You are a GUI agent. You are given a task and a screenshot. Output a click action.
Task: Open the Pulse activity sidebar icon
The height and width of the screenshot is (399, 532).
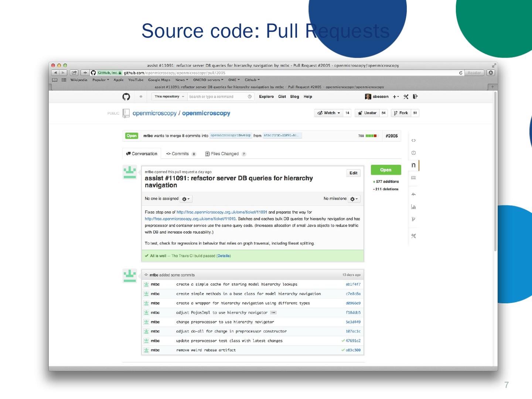(x=413, y=194)
